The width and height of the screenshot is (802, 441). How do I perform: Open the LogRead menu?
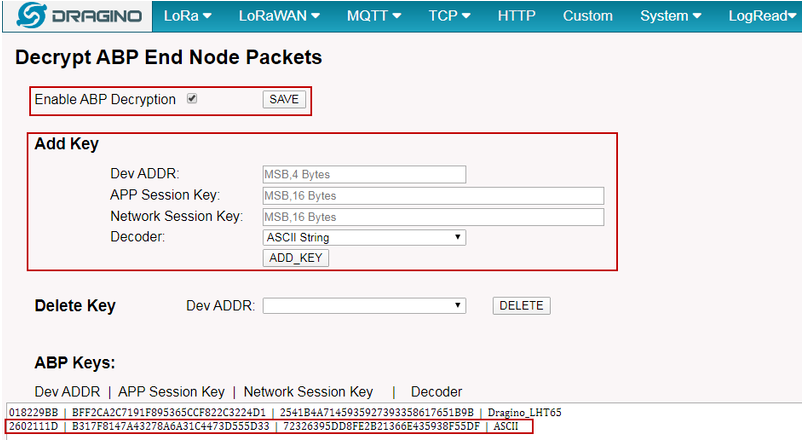click(x=762, y=16)
